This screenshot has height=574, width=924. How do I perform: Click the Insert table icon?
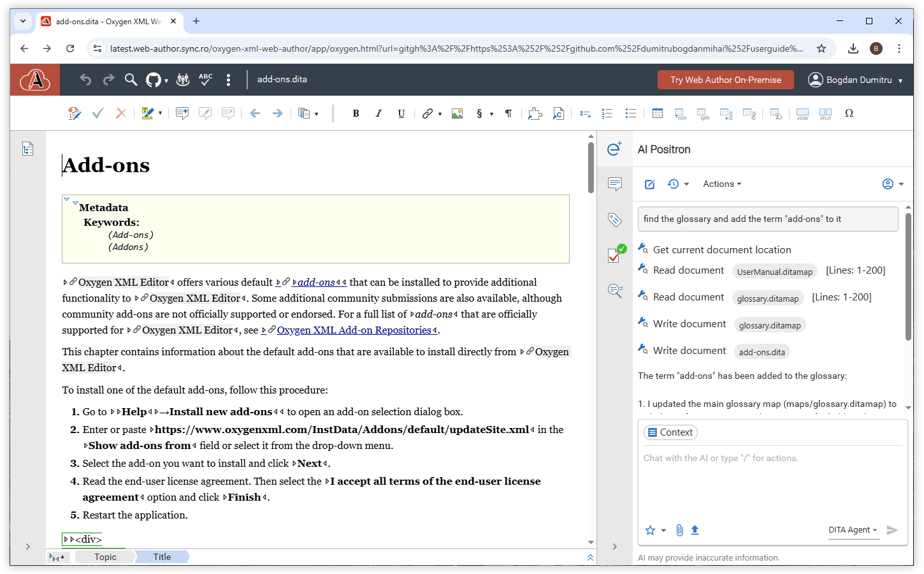[657, 114]
